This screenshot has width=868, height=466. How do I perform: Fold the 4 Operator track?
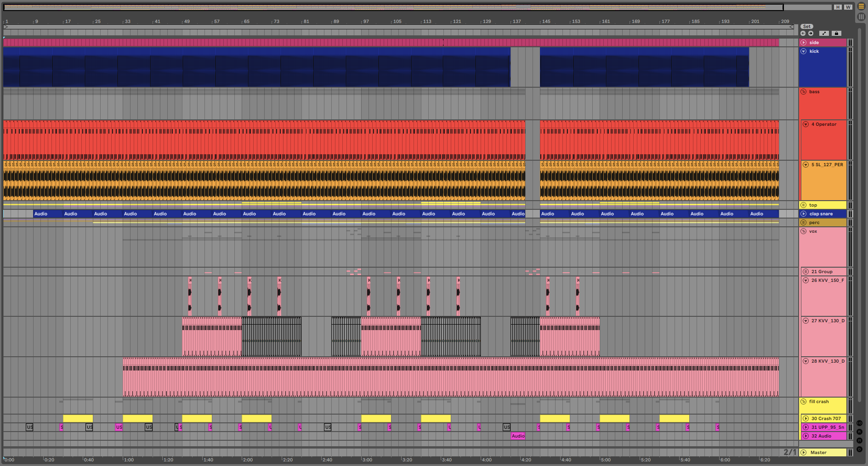(806, 124)
